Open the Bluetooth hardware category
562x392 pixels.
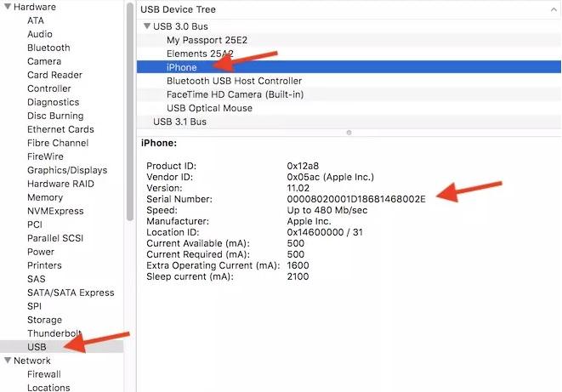tap(48, 48)
